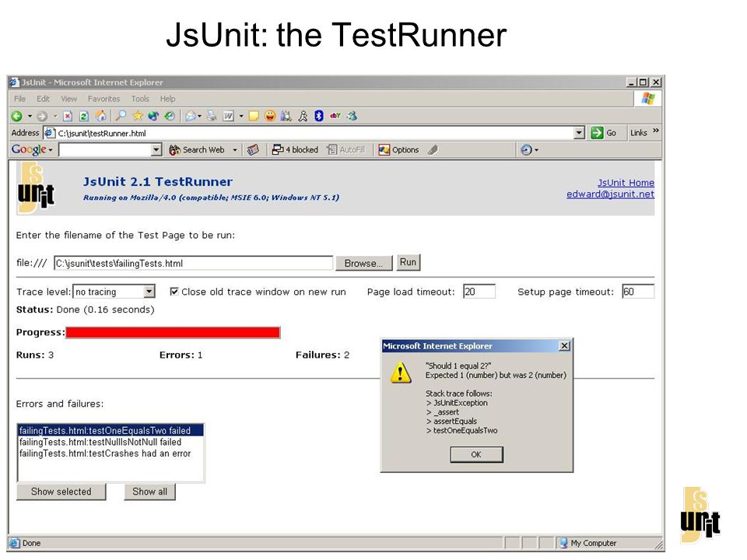Select failingTests.html:testCrashes had an error row
This screenshot has width=747, height=560.
111,453
